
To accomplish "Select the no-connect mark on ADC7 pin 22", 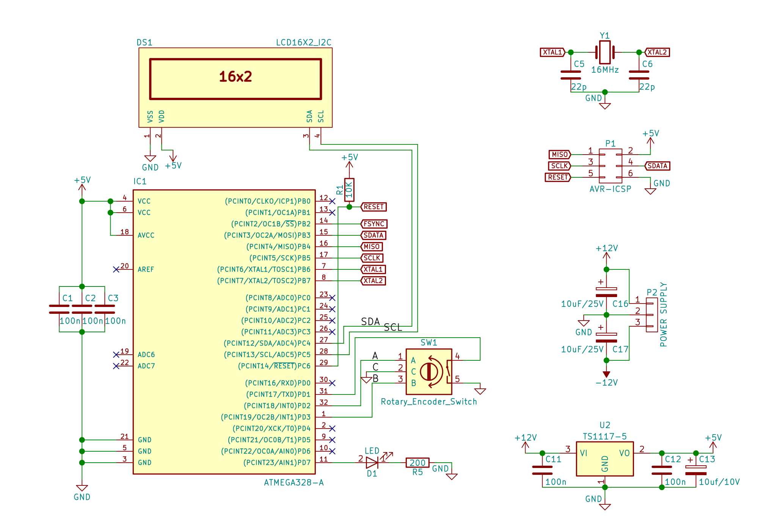I will [x=116, y=366].
